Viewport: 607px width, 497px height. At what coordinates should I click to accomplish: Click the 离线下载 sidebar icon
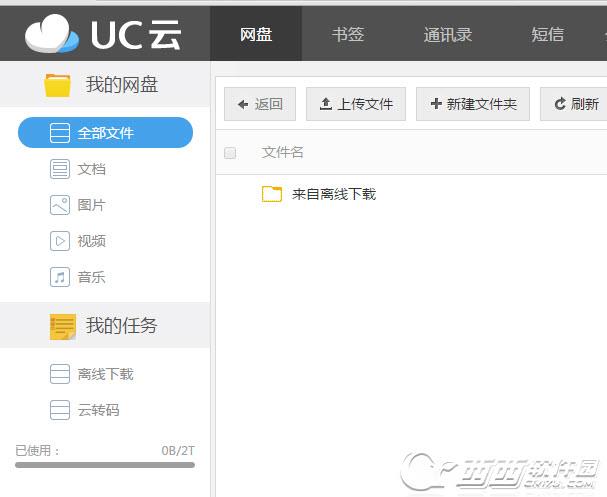(60, 374)
